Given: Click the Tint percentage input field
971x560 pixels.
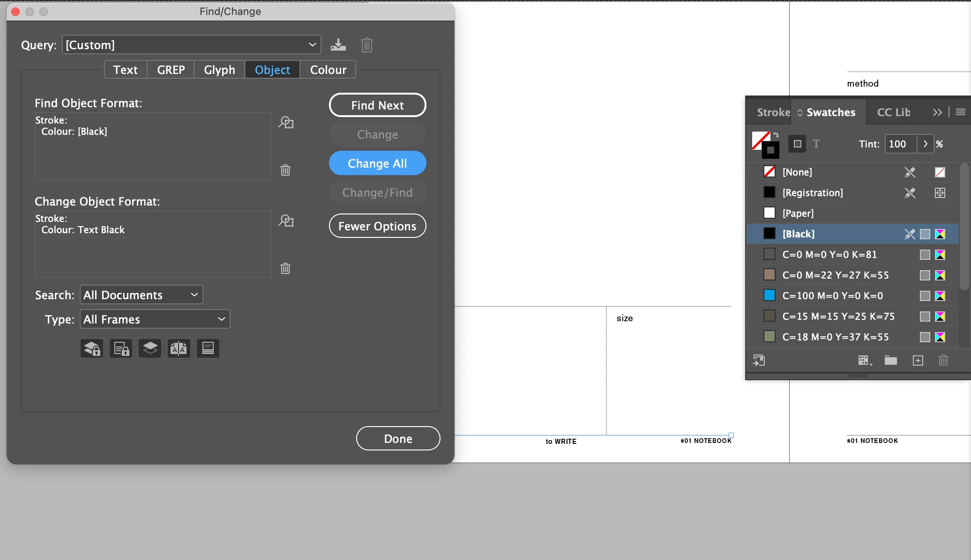Looking at the screenshot, I should coord(900,144).
